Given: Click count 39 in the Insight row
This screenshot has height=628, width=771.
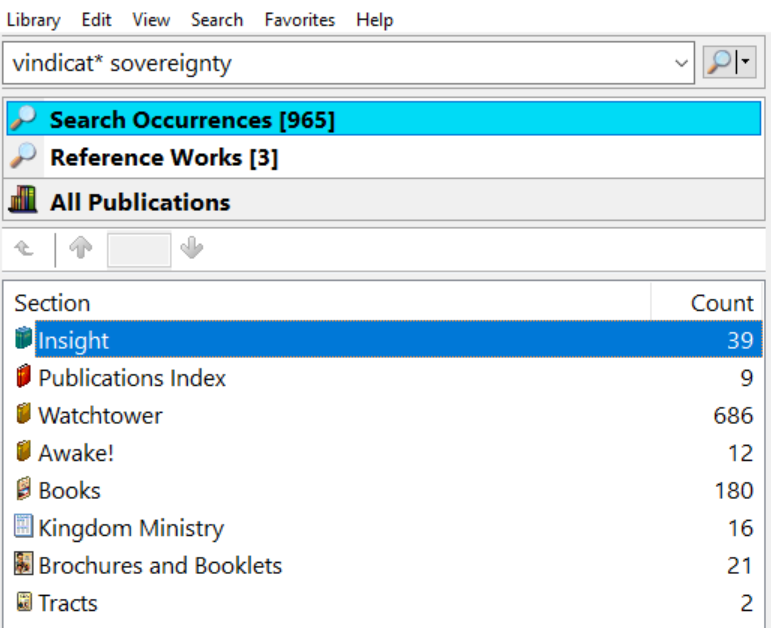Looking at the screenshot, I should coord(740,340).
